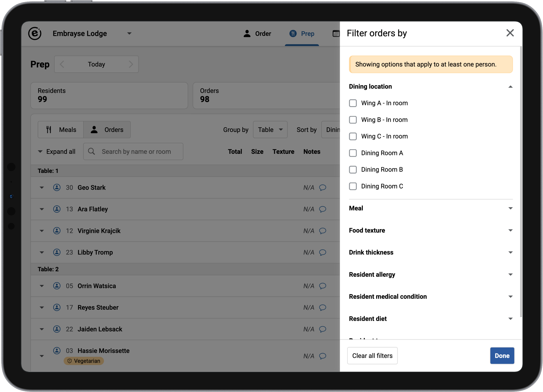Go to next day arrow
Image resolution: width=543 pixels, height=392 pixels.
coord(131,64)
